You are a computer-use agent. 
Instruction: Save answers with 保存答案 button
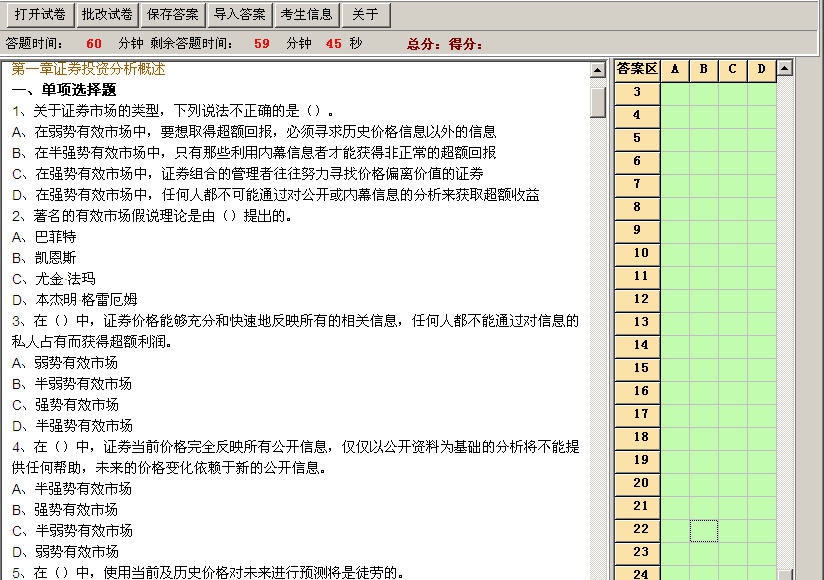pyautogui.click(x=173, y=14)
